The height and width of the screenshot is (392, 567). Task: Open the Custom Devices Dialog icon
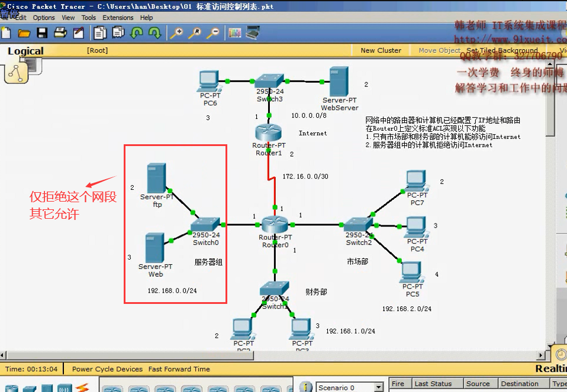tap(252, 33)
